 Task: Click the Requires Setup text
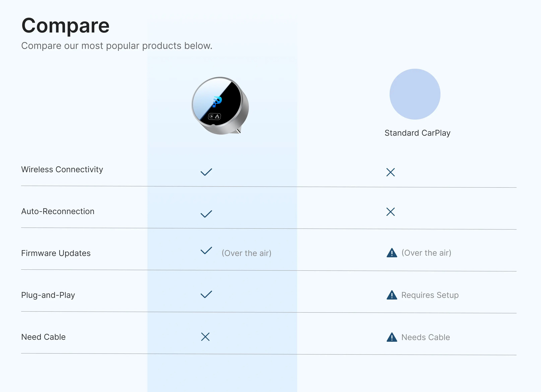point(430,295)
